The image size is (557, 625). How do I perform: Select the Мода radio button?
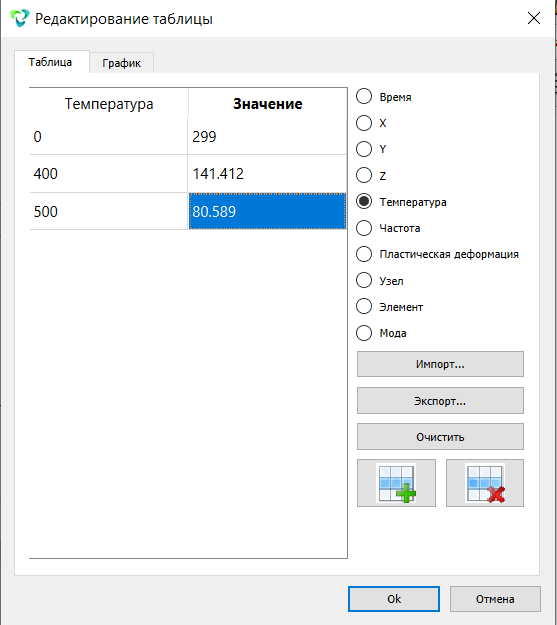tap(364, 333)
